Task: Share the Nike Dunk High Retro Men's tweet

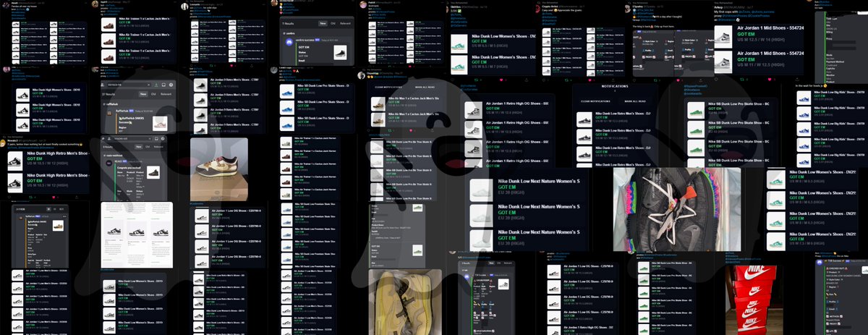Action: [x=77, y=198]
